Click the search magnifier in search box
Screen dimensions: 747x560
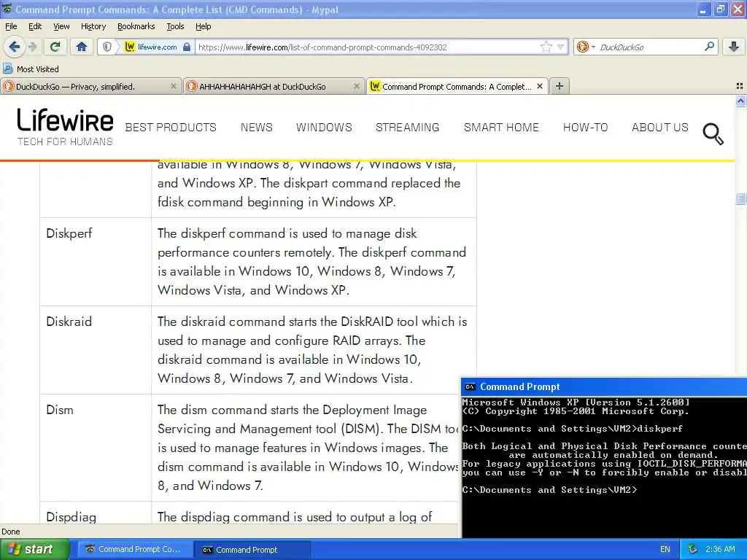[709, 47]
